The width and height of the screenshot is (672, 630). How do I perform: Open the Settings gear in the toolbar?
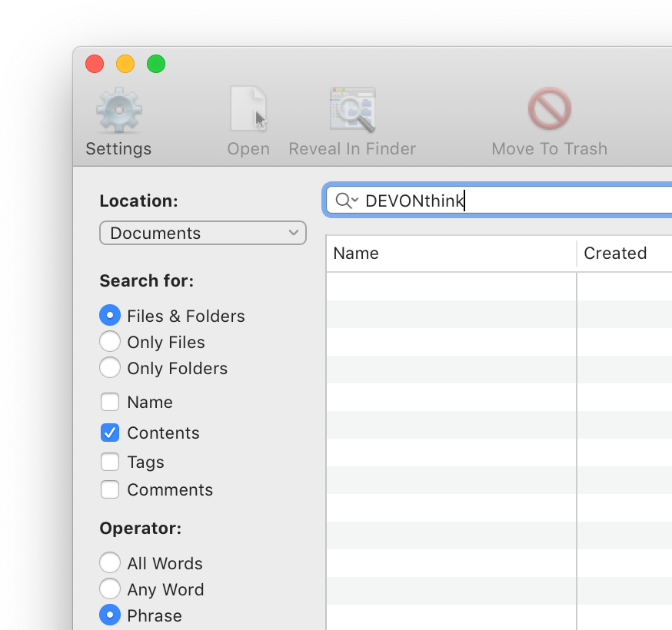pyautogui.click(x=118, y=110)
